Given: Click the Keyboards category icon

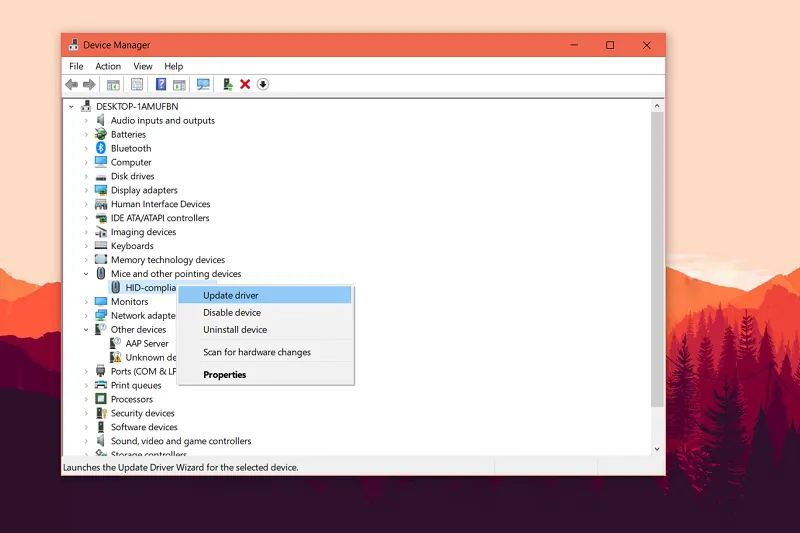Looking at the screenshot, I should pyautogui.click(x=101, y=245).
